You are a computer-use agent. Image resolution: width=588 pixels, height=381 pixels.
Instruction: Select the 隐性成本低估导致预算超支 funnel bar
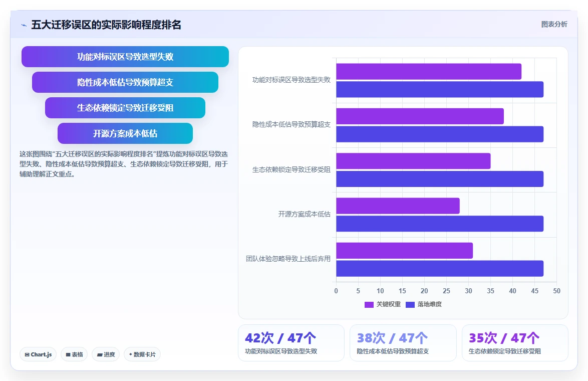[x=125, y=82]
